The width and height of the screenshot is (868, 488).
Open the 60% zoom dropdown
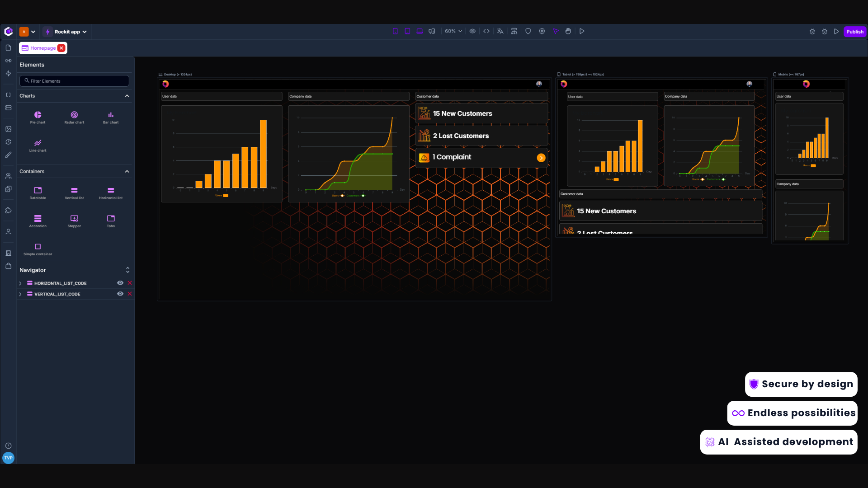(x=453, y=31)
